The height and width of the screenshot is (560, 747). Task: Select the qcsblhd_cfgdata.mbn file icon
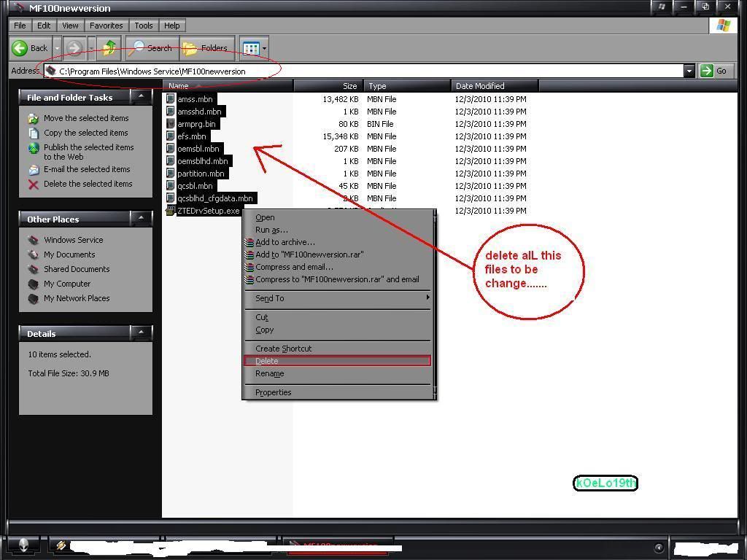[171, 198]
